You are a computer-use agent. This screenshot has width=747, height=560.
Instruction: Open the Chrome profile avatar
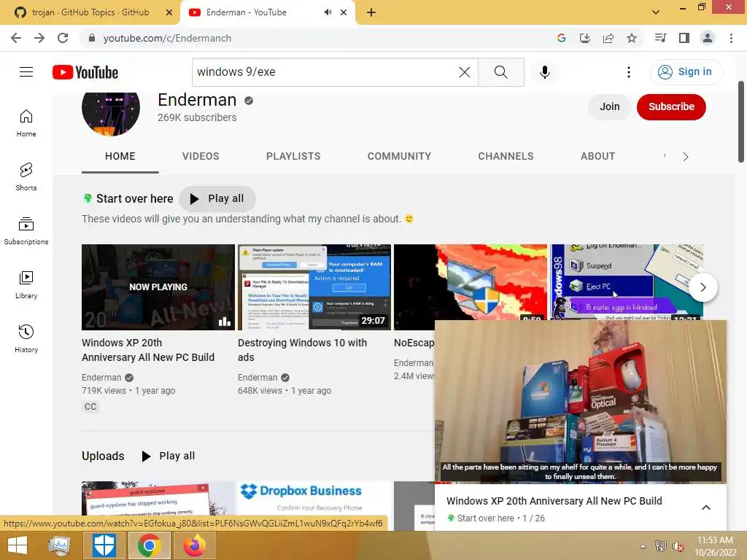click(708, 38)
